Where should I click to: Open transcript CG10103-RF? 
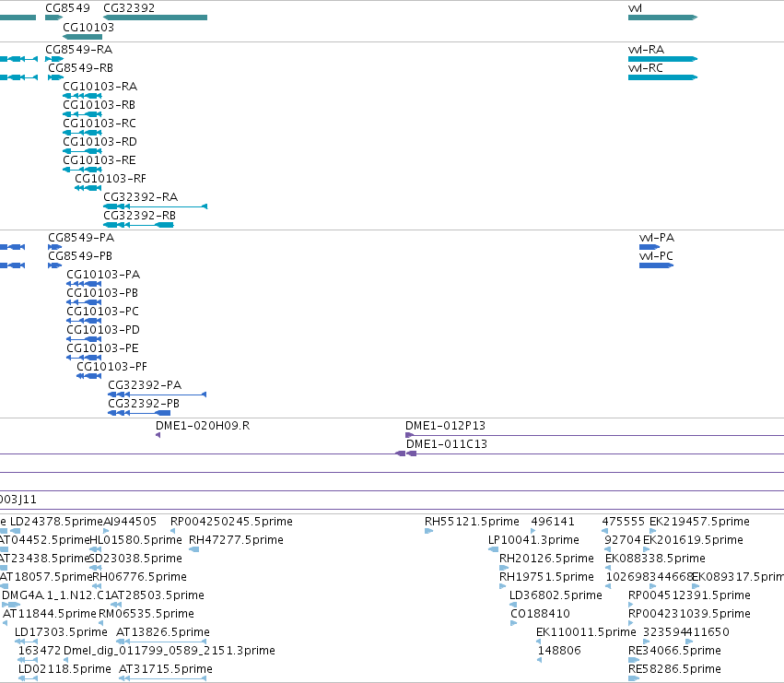pyautogui.click(x=111, y=179)
